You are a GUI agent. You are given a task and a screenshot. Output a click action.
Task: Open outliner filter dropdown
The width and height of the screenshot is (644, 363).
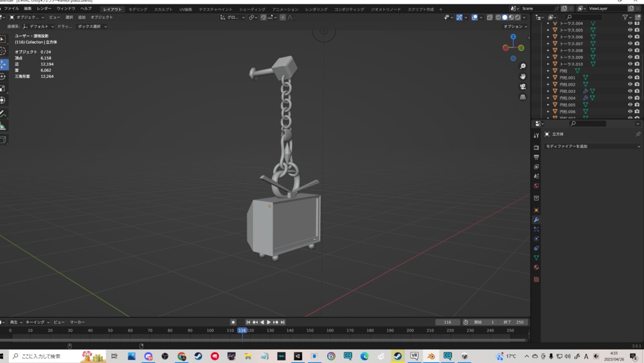(x=627, y=17)
